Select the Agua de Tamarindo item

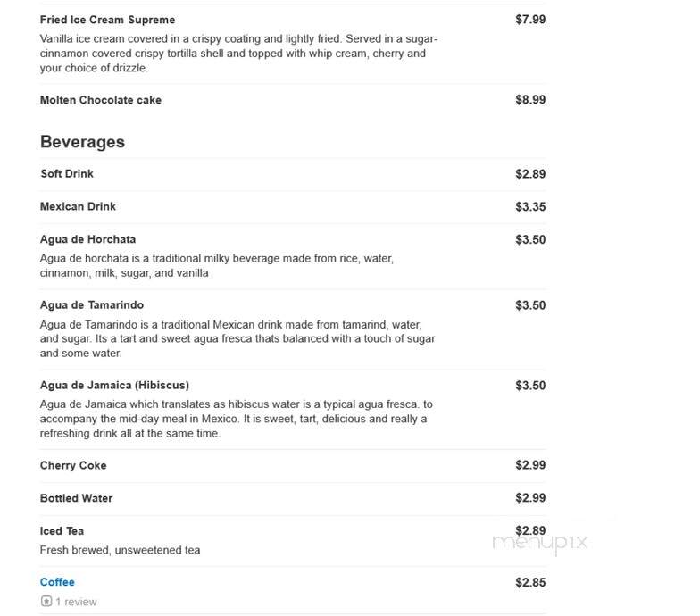point(92,305)
